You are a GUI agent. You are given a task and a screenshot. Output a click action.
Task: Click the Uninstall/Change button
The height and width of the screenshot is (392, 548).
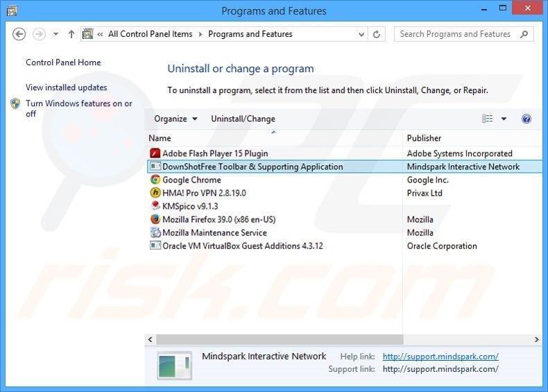tap(243, 119)
